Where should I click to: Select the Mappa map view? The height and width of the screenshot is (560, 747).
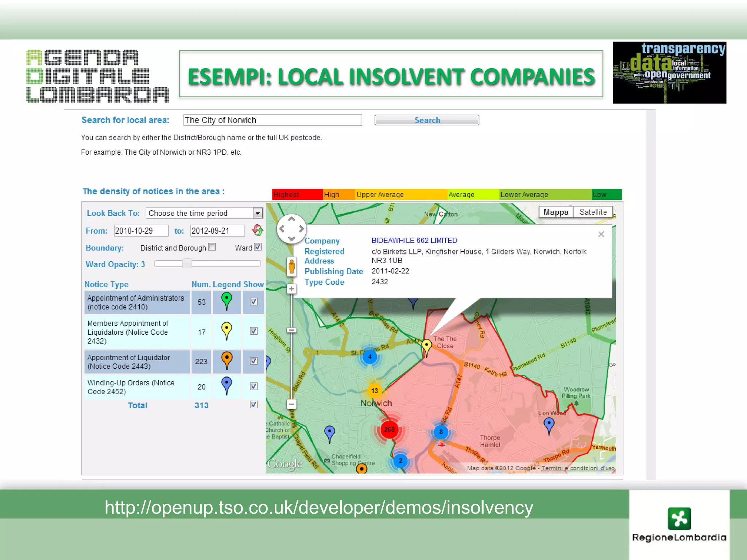pos(556,212)
